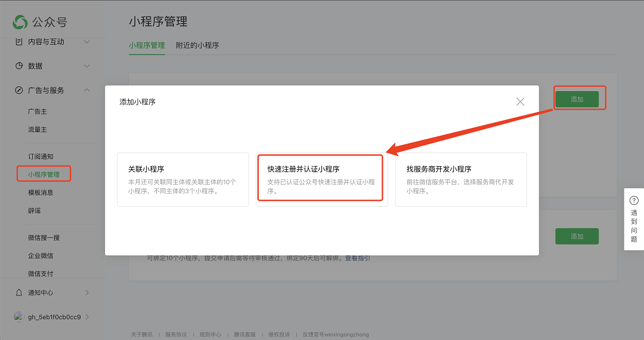Select 找服务商开发小程序 card
644x340 pixels.
[x=461, y=179]
